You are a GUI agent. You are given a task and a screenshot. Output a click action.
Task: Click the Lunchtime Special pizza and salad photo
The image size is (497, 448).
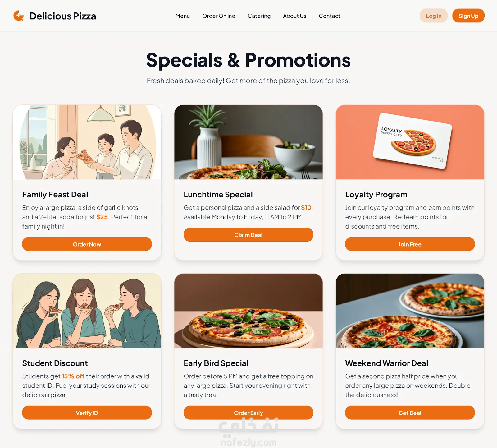(248, 142)
